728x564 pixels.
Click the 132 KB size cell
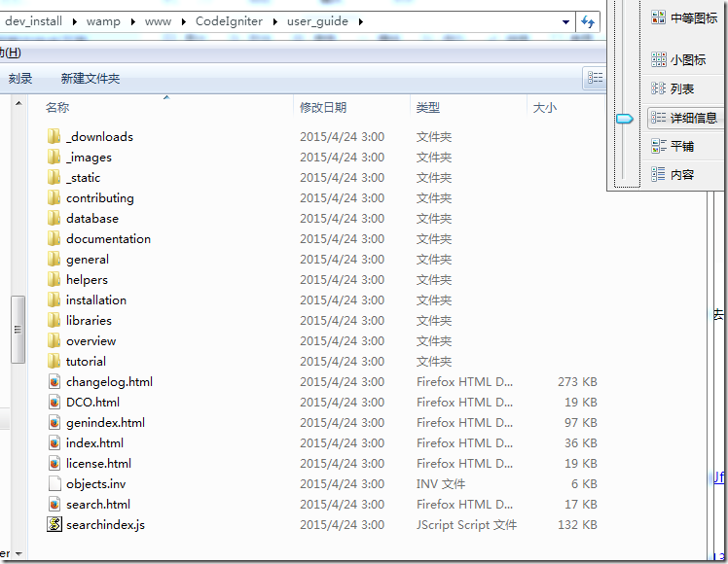tap(577, 524)
